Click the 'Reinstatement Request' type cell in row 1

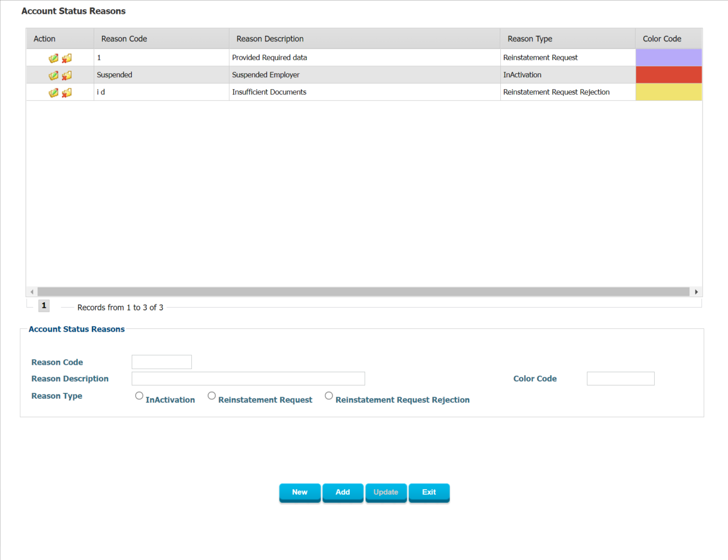pyautogui.click(x=568, y=57)
